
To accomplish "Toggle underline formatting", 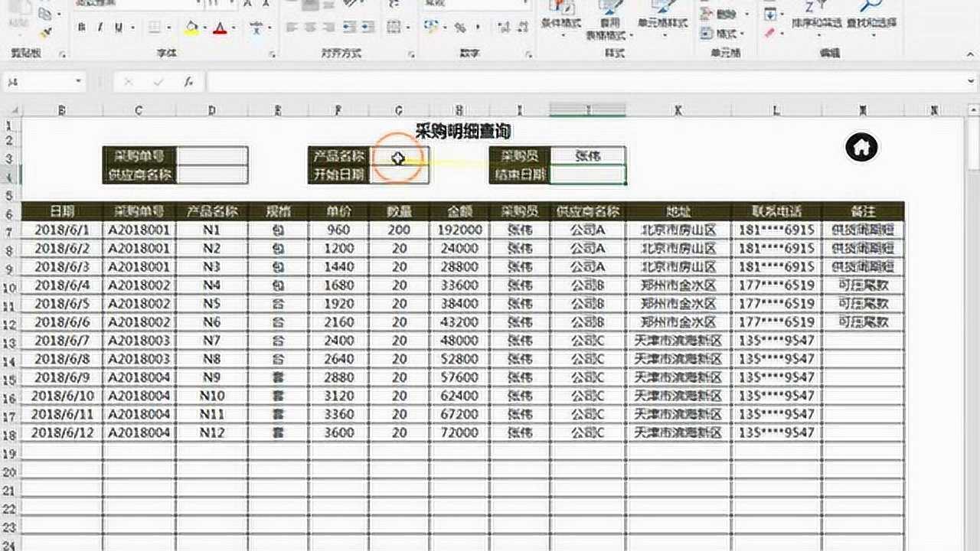I will [x=119, y=28].
